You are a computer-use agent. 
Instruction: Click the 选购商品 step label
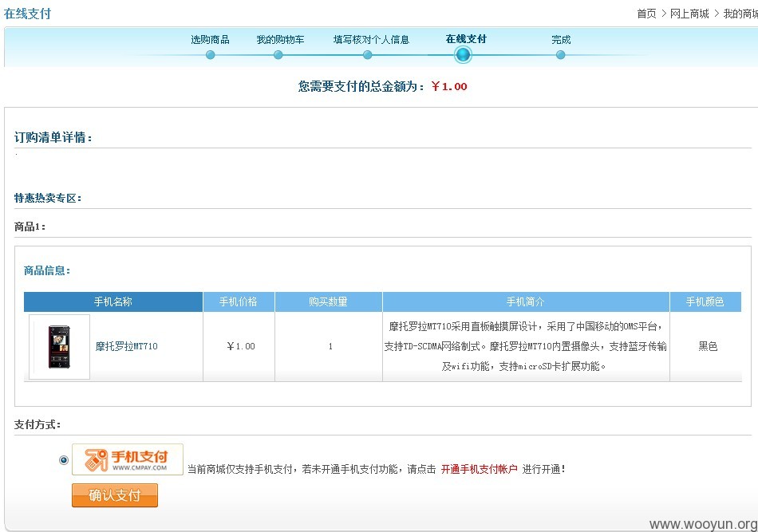click(210, 40)
